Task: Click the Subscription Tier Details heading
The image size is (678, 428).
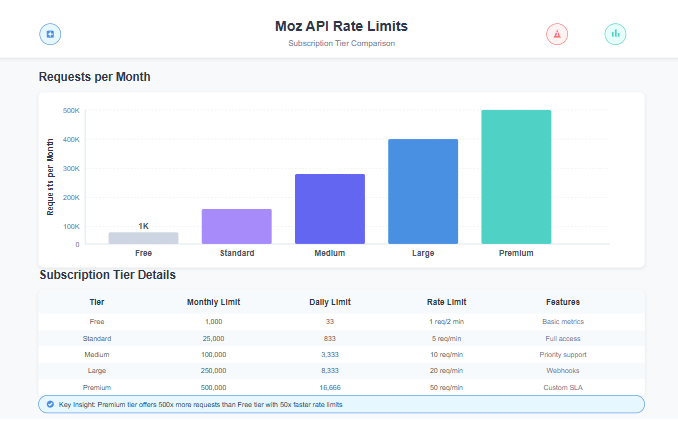Action: [x=108, y=275]
